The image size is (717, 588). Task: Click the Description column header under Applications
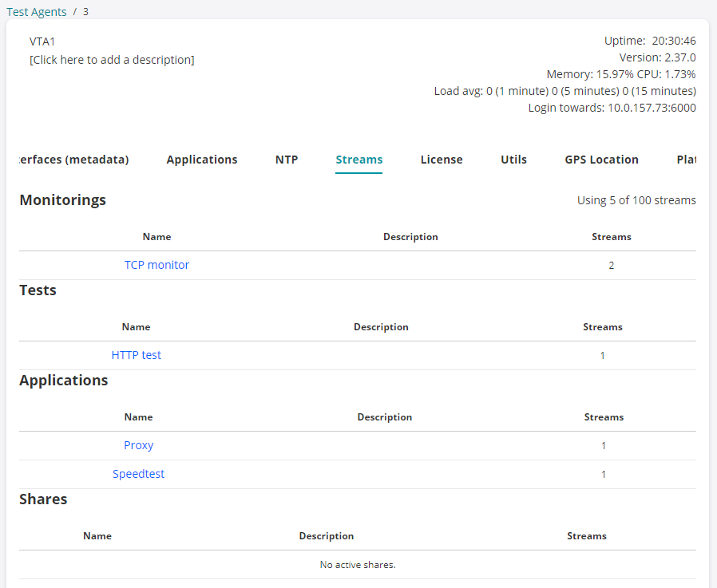point(385,417)
